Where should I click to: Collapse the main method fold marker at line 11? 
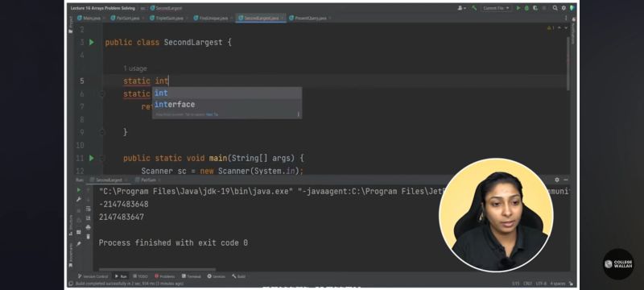pyautogui.click(x=102, y=158)
